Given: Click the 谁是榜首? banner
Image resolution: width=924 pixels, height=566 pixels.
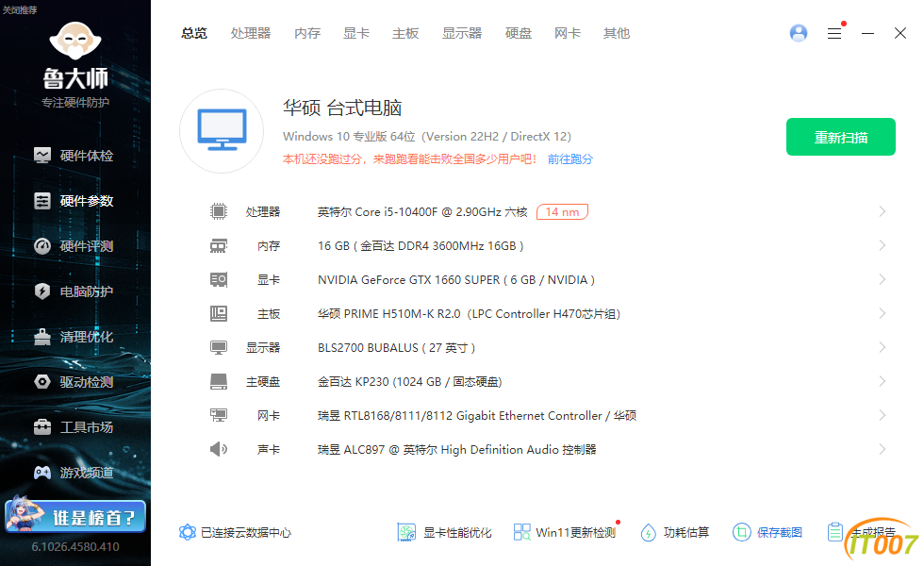Looking at the screenshot, I should (75, 515).
